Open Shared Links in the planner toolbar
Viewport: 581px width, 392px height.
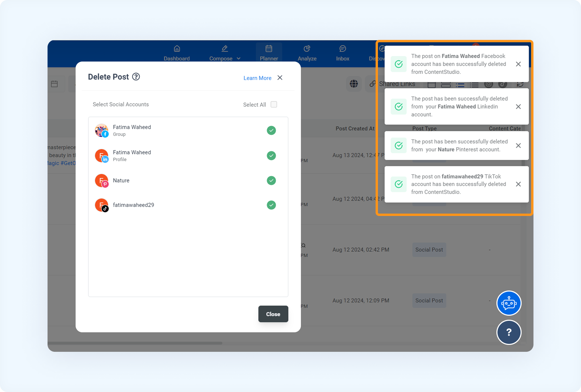point(392,84)
